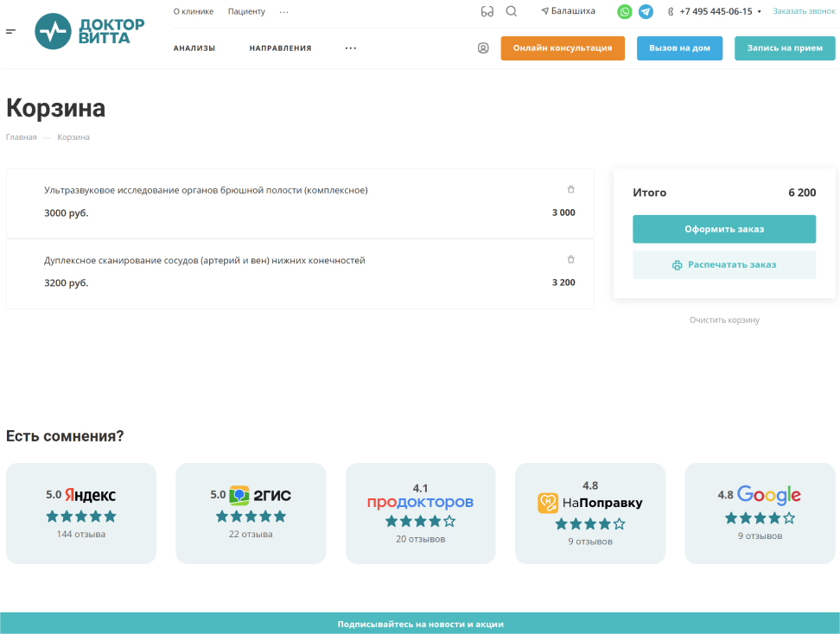
Task: Click the Запись на прием button
Action: (785, 48)
